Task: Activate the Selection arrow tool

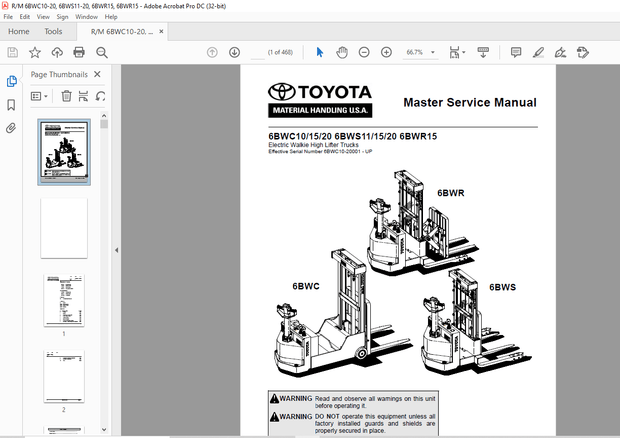Action: [x=319, y=52]
